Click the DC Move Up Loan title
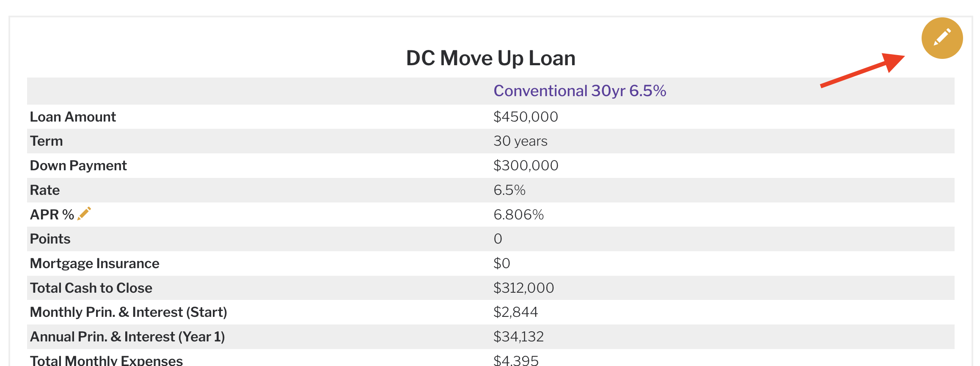The width and height of the screenshot is (980, 366). coord(490,58)
